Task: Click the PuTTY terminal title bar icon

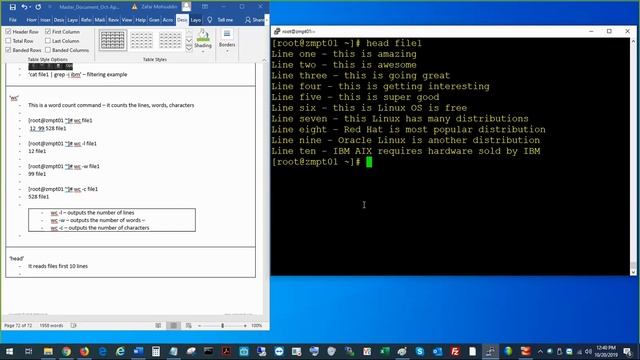Action: pos(277,31)
